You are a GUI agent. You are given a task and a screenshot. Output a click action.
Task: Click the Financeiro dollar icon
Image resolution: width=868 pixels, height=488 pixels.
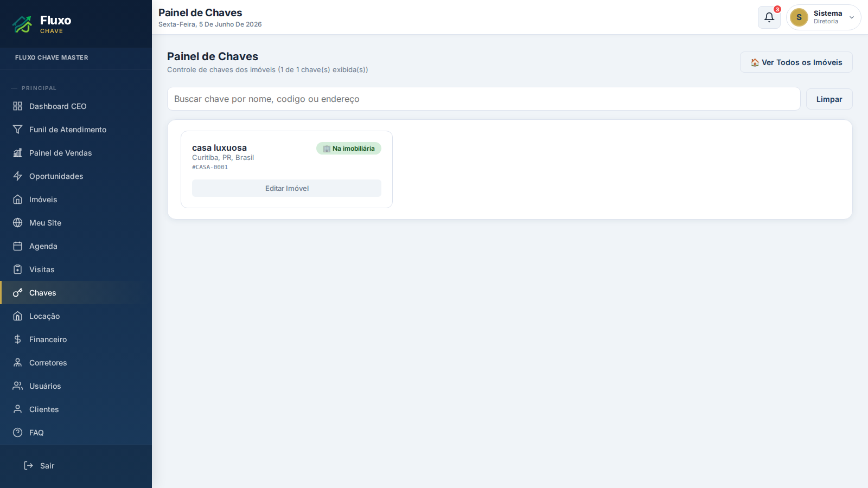[x=18, y=339]
